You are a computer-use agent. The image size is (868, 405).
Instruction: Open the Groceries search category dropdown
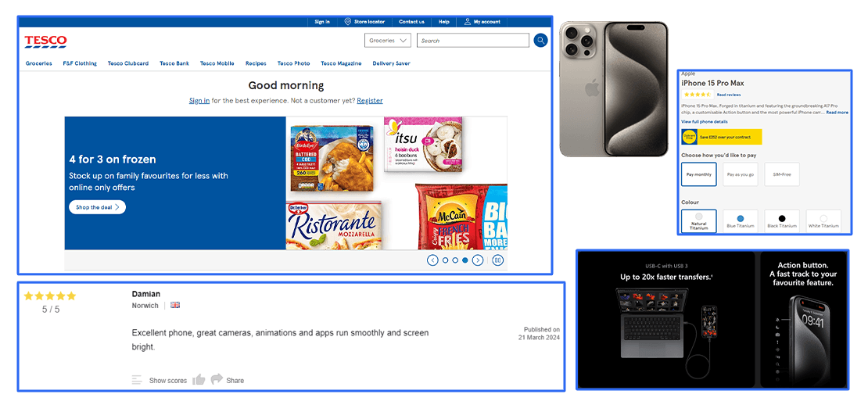(x=388, y=41)
